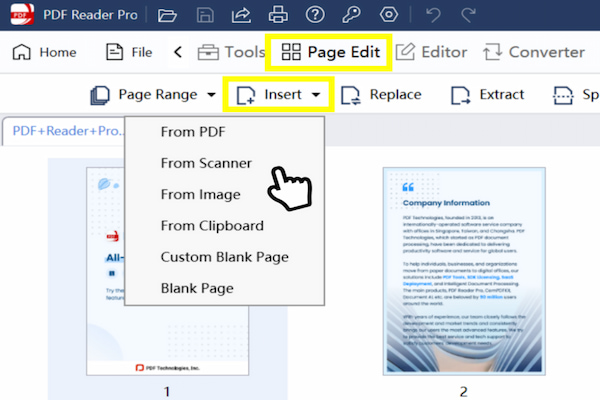Switch to the Tools tab
This screenshot has width=600, height=400.
231,52
